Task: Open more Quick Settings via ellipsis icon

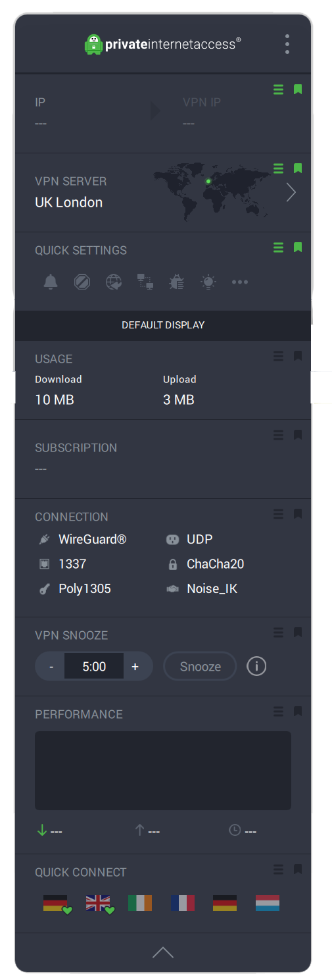Action: (x=240, y=282)
